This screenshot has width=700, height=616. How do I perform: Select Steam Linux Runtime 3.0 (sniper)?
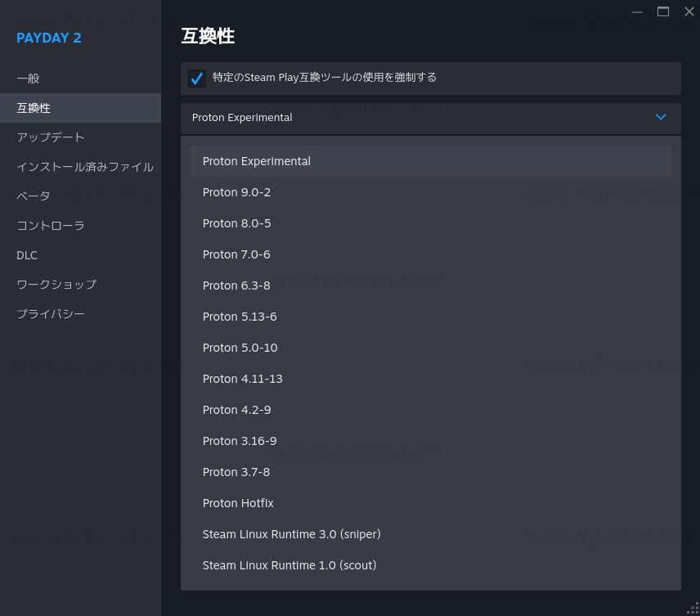(430, 534)
